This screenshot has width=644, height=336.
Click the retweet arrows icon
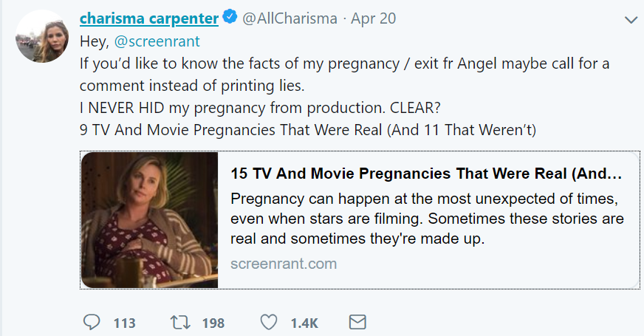tap(179, 323)
